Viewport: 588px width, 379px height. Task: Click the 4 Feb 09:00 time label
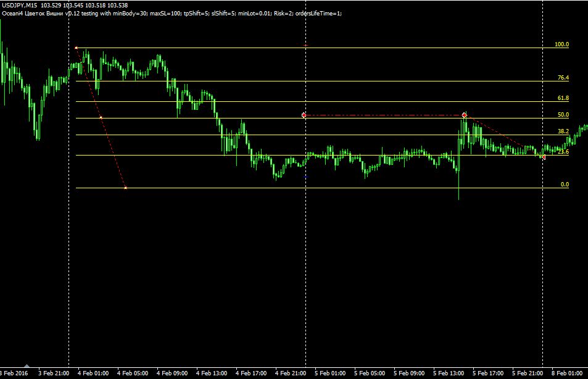point(172,373)
